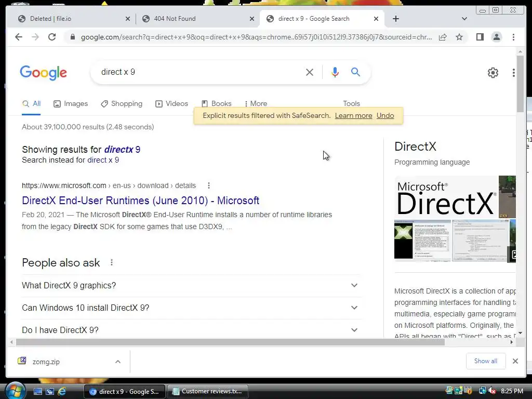
Task: Expand Do I have DirectX 9 question
Action: (191, 330)
